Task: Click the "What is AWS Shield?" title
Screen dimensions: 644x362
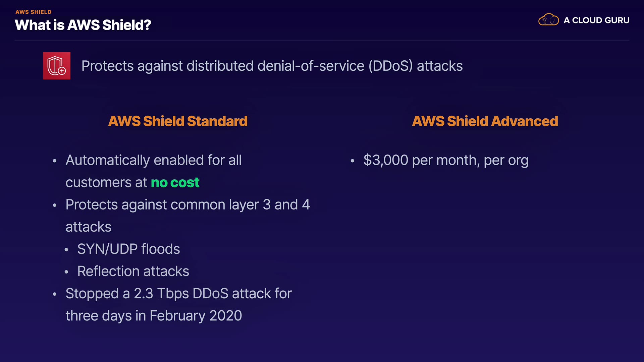Action: click(83, 25)
